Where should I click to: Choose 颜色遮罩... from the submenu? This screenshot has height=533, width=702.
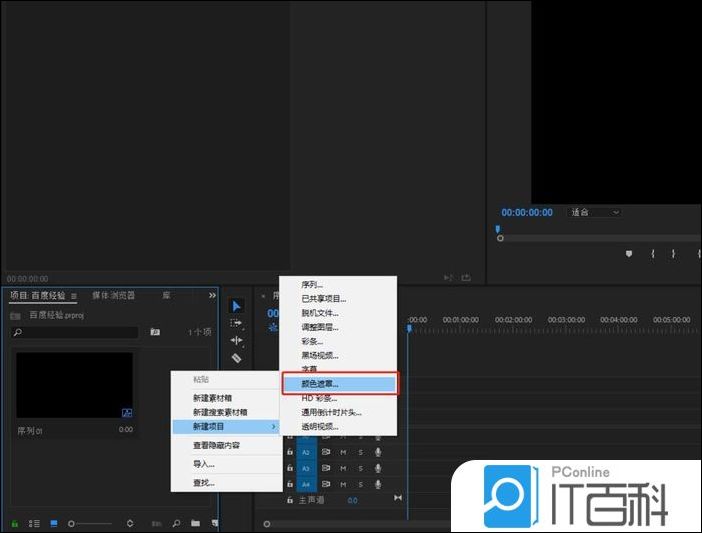click(x=338, y=383)
